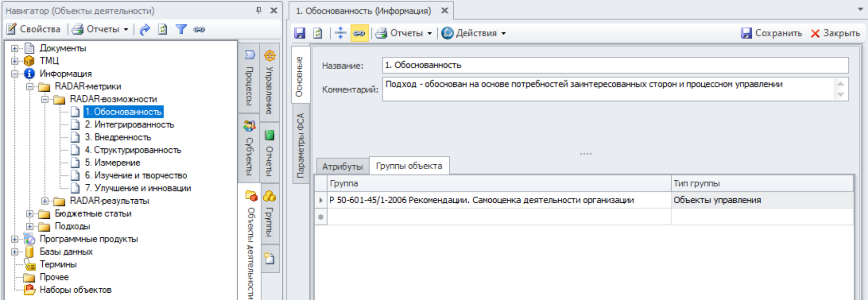Open the Управление vertical side tab
Image resolution: width=868 pixels, height=300 pixels.
[x=269, y=81]
